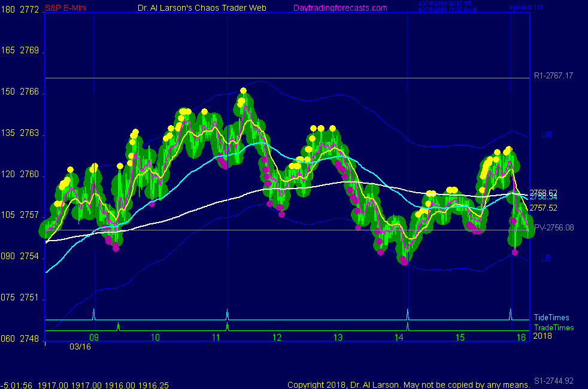
Task: Click the 16 hour axis label
Action: pos(522,338)
